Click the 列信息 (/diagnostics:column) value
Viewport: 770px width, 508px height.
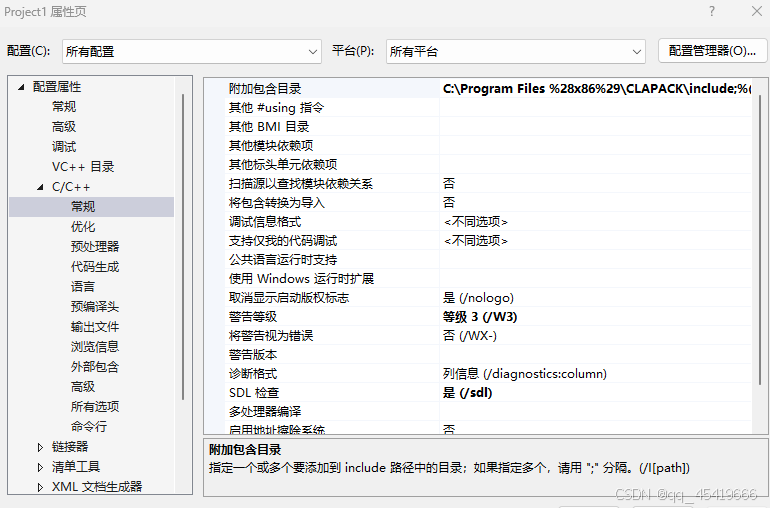click(525, 374)
